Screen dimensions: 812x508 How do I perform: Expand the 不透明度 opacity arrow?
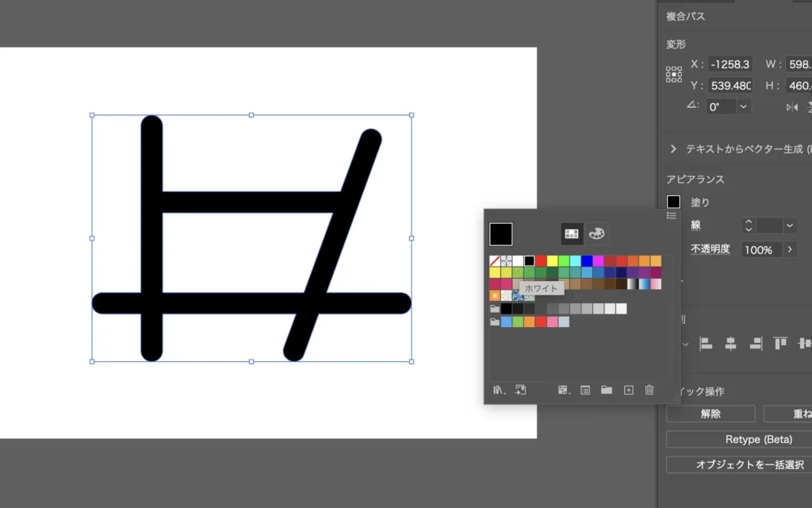tap(789, 249)
